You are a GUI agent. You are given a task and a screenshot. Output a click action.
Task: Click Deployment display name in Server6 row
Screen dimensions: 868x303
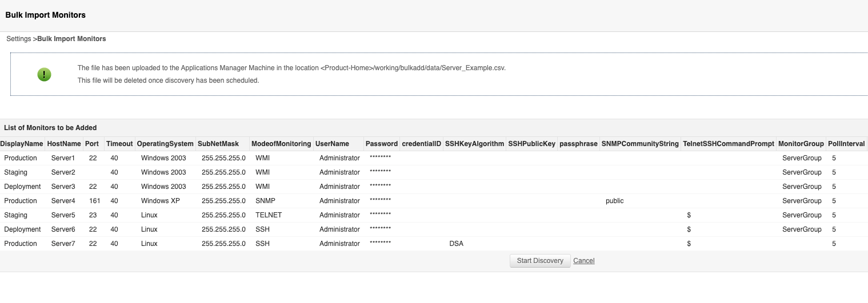tap(22, 229)
